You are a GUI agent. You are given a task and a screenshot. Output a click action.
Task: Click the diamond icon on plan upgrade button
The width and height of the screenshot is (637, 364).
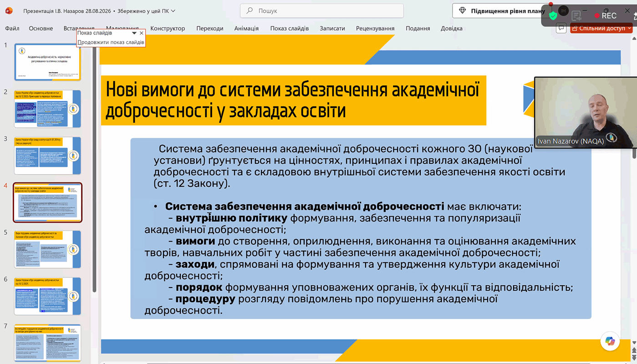[x=463, y=10]
